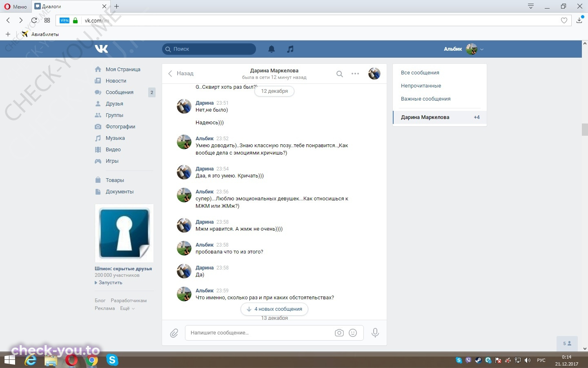Open Chrome from taskbar
Screen dimensions: 588x368
pos(92,360)
